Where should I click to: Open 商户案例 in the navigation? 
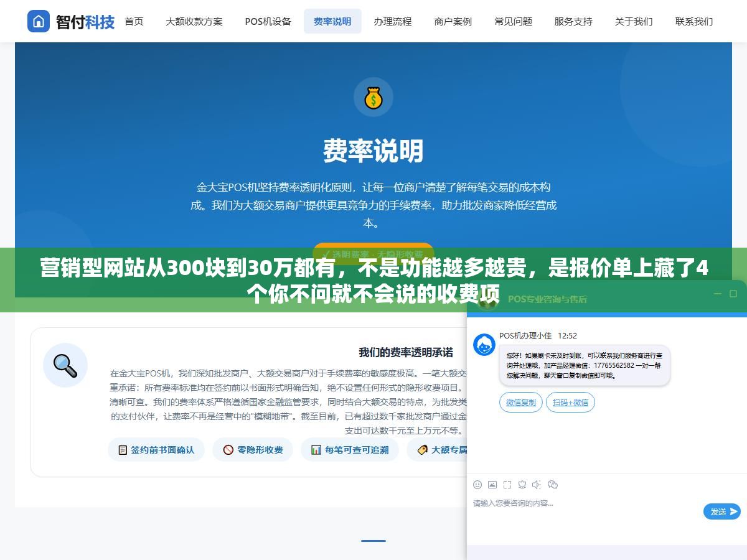tap(453, 21)
